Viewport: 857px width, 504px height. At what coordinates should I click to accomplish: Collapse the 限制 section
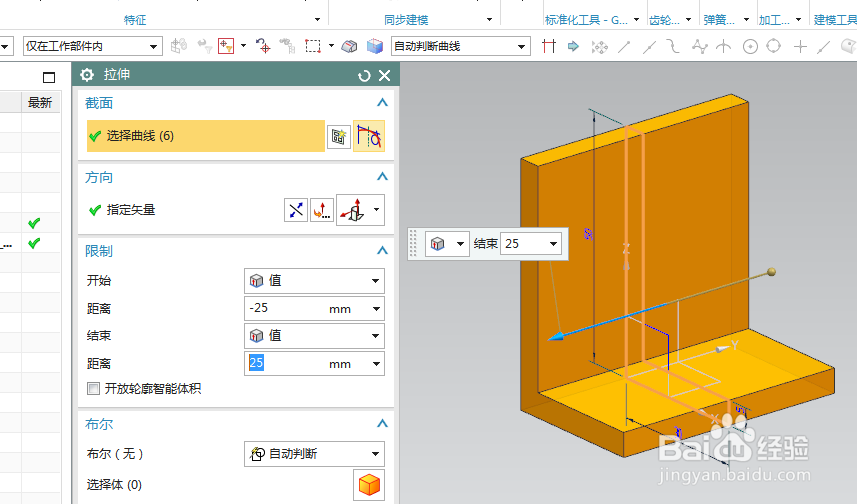tap(383, 250)
